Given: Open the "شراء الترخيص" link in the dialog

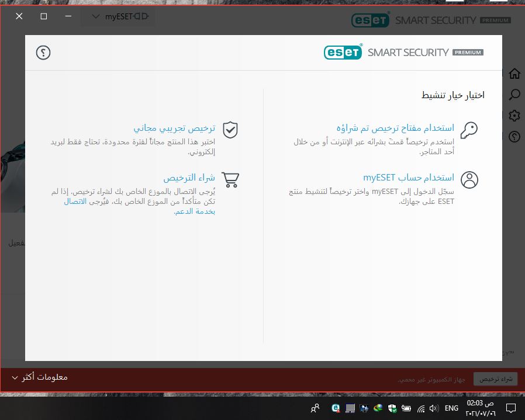Looking at the screenshot, I should [x=189, y=178].
